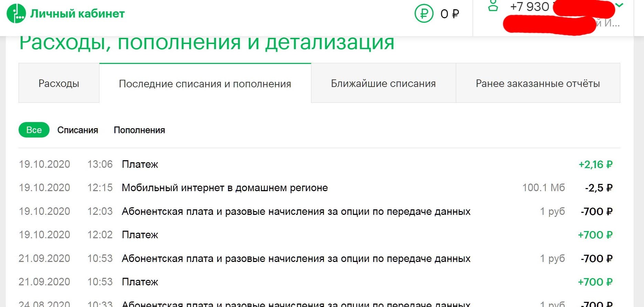
Task: Click the 1 руб value at 12:03
Action: pyautogui.click(x=552, y=211)
